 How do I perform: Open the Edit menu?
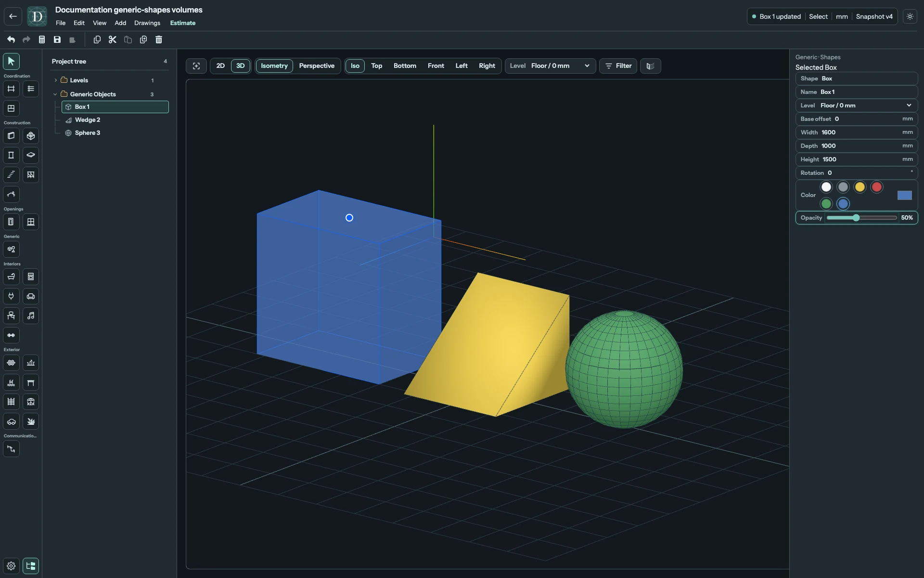tap(79, 23)
